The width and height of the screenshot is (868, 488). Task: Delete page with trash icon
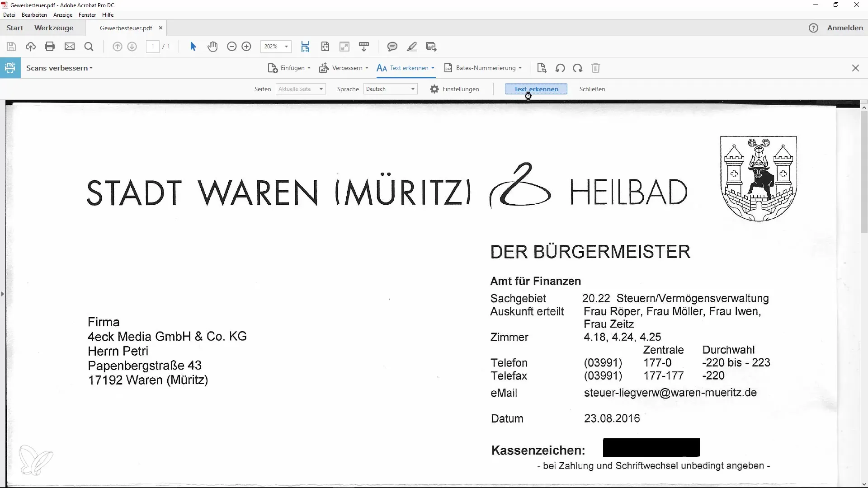click(x=596, y=68)
